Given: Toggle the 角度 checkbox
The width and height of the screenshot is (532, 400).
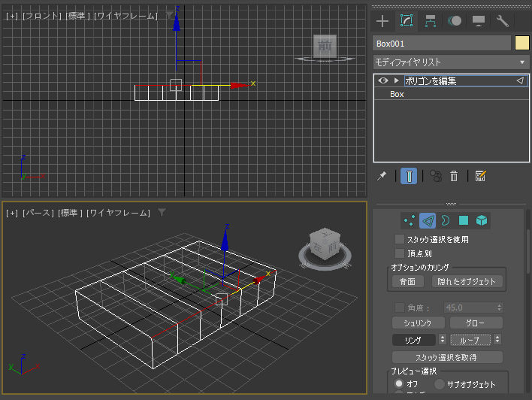Looking at the screenshot, I should point(400,308).
